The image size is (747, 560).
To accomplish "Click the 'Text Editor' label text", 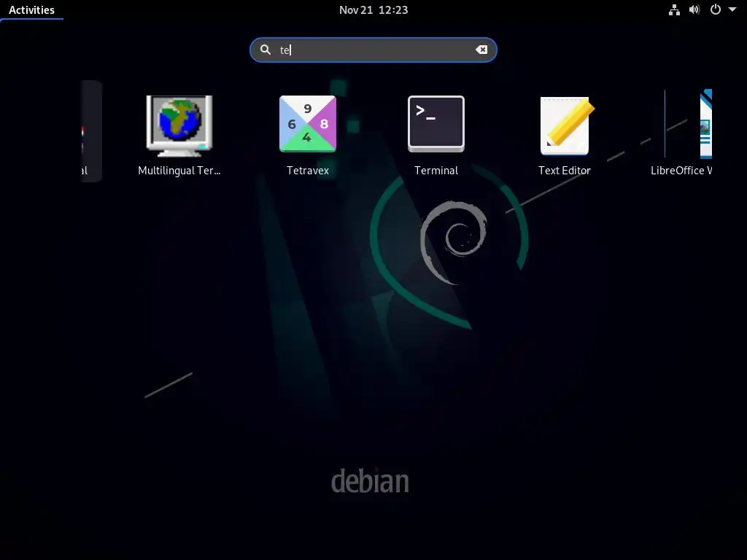I will pyautogui.click(x=565, y=171).
